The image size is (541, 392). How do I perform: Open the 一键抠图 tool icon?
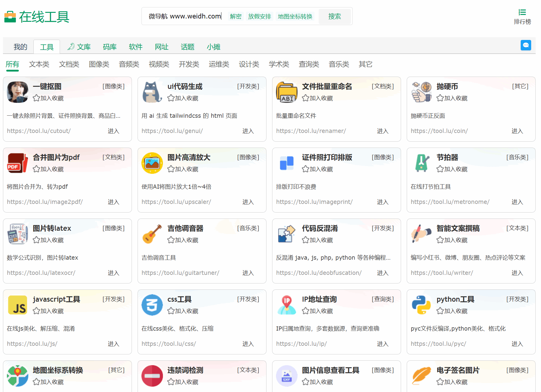click(18, 92)
